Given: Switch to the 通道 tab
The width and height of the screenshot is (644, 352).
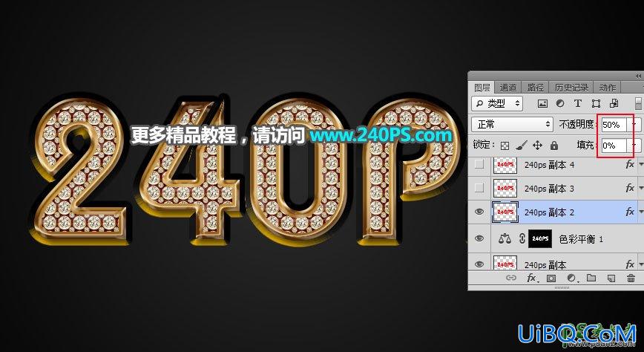Looking at the screenshot, I should click(x=508, y=88).
